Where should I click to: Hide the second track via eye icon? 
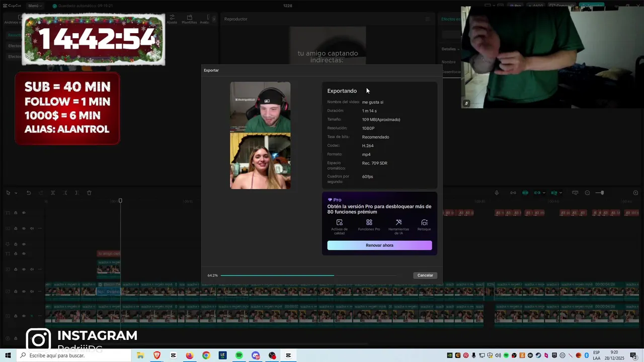pyautogui.click(x=24, y=228)
